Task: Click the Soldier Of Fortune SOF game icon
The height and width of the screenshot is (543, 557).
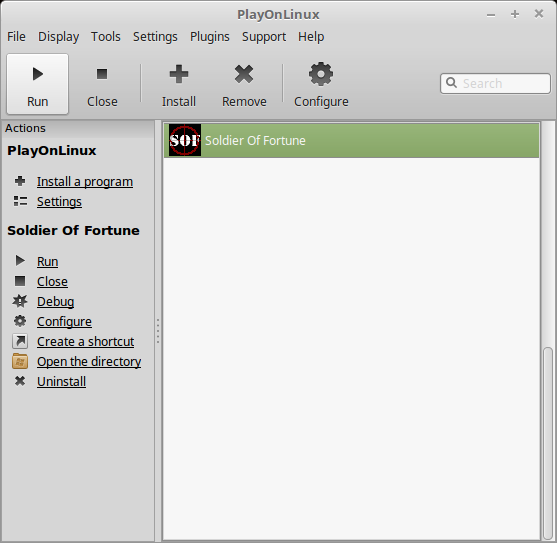Action: (185, 140)
